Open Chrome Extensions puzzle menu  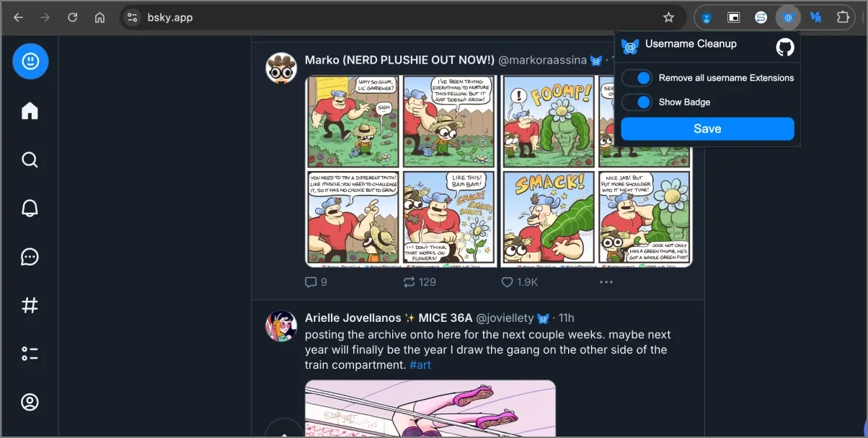[x=843, y=17]
